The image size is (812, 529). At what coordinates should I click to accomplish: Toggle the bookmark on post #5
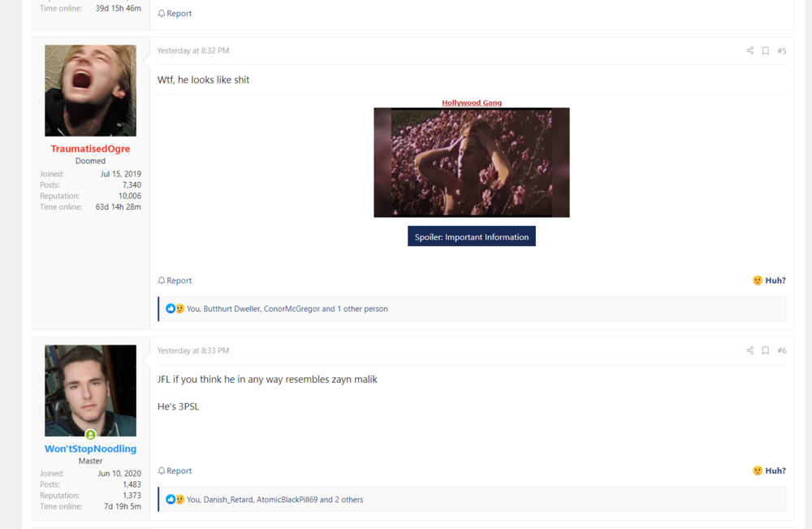765,50
